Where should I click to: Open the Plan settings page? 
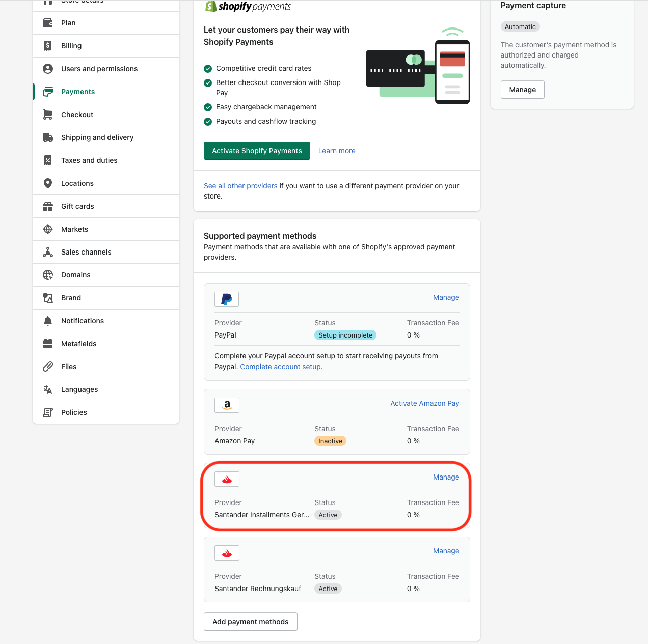106,23
